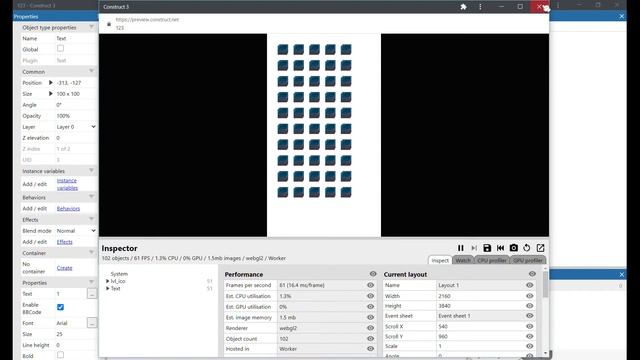640x360 pixels.
Task: Switch to the CPU profiler tab
Action: pyautogui.click(x=492, y=260)
